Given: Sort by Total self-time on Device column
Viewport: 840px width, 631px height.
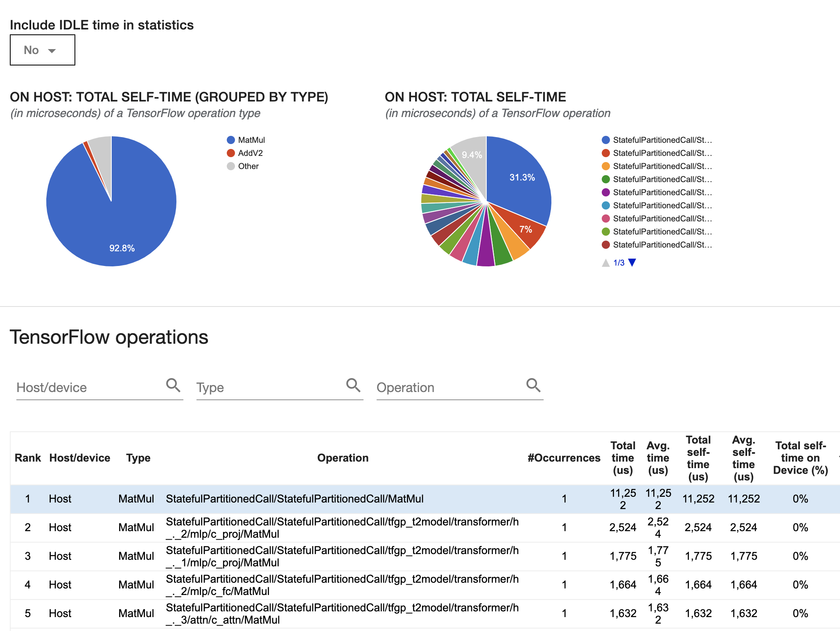Looking at the screenshot, I should (x=800, y=458).
